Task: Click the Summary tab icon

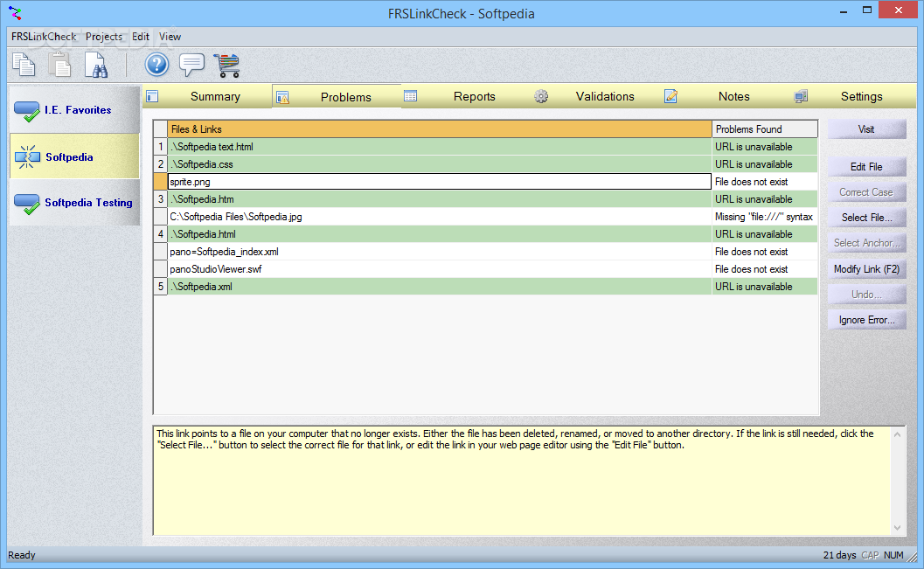Action: point(152,96)
